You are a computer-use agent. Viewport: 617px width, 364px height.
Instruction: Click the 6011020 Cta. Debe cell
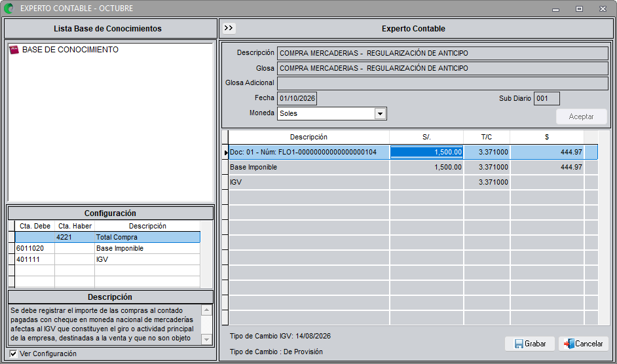pyautogui.click(x=35, y=248)
